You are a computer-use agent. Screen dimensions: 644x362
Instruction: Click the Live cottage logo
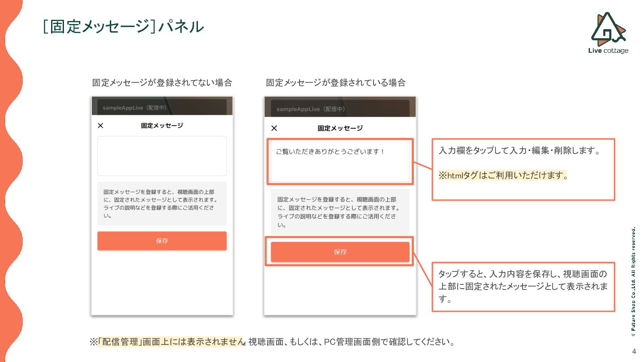click(x=608, y=33)
